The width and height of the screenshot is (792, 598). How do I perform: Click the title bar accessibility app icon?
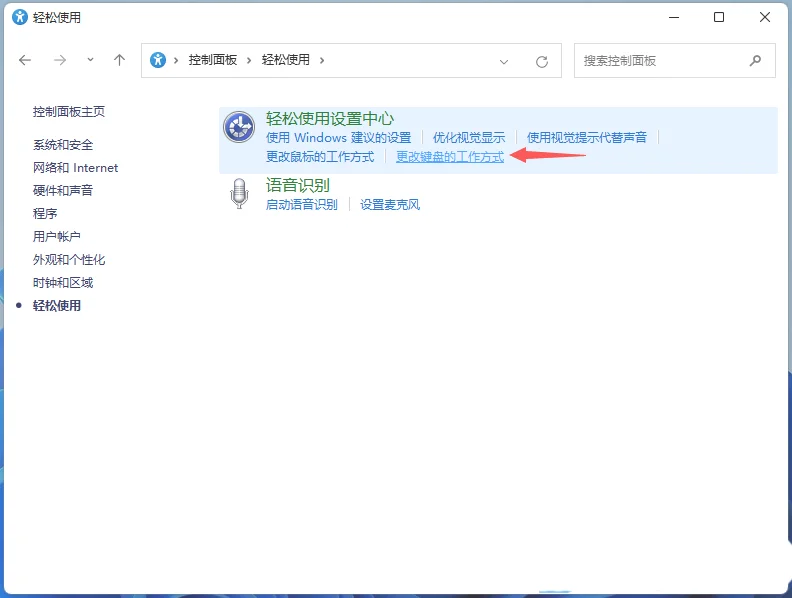pyautogui.click(x=20, y=17)
